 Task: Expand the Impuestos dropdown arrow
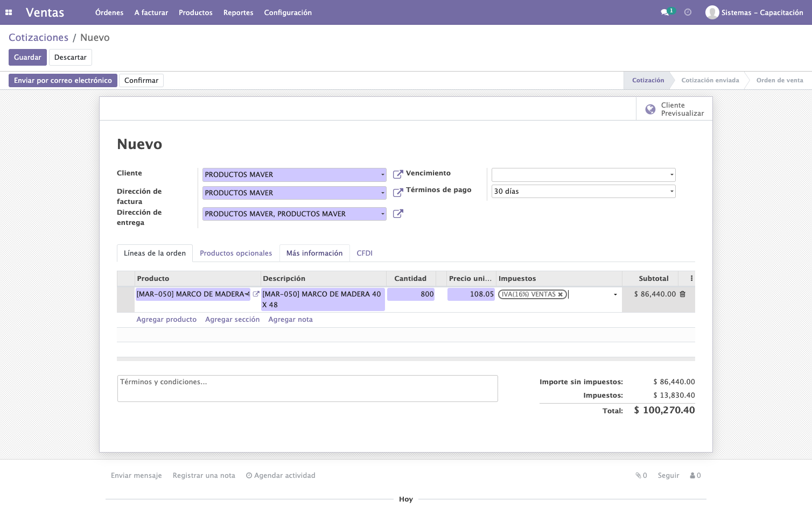[x=615, y=295]
